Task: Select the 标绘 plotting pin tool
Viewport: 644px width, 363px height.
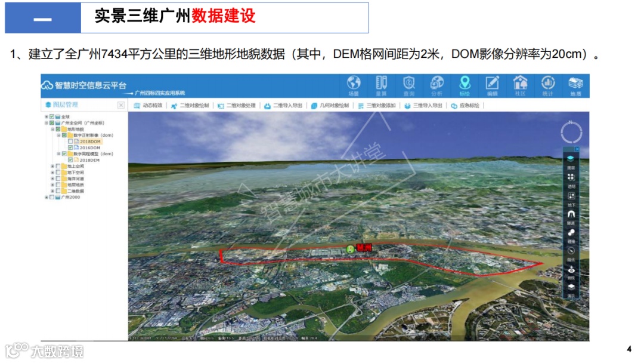Action: coord(465,85)
